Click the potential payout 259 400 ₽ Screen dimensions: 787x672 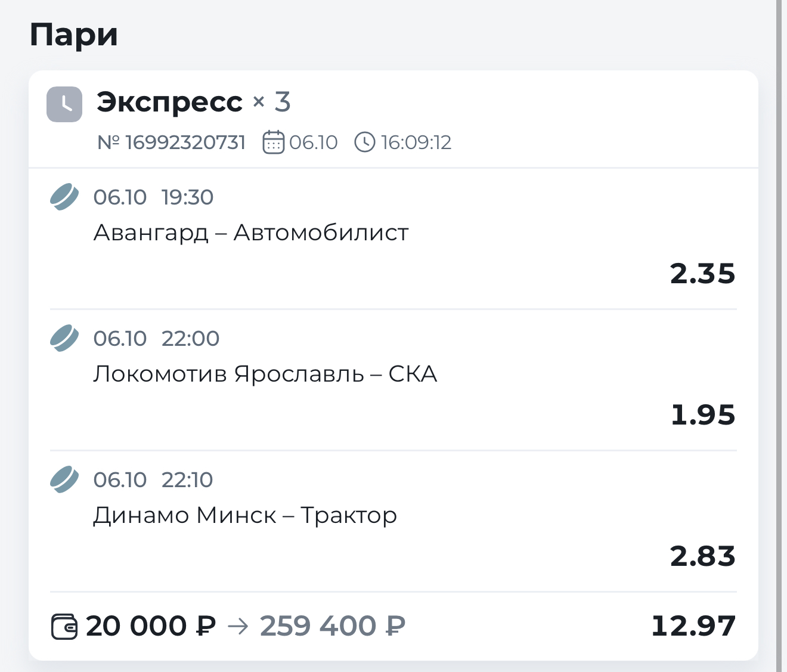click(333, 626)
